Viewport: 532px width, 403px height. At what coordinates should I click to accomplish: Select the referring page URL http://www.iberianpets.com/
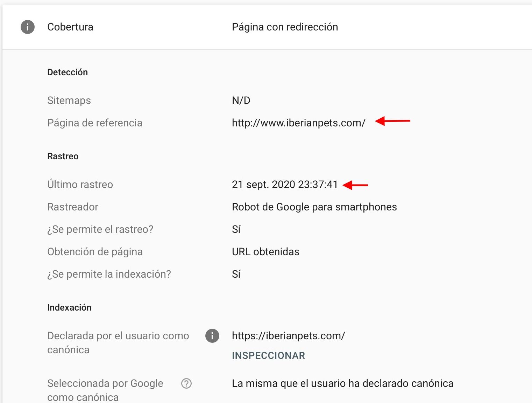click(x=299, y=123)
